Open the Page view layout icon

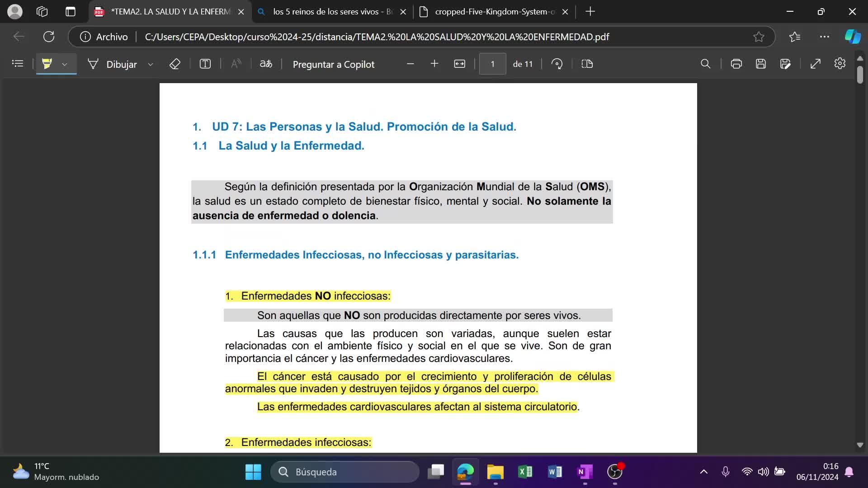[x=587, y=64]
